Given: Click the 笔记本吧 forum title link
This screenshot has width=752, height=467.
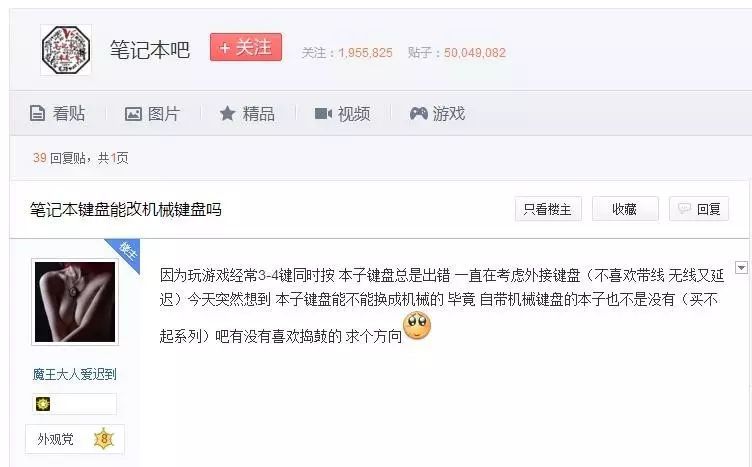Looking at the screenshot, I should pos(150,50).
